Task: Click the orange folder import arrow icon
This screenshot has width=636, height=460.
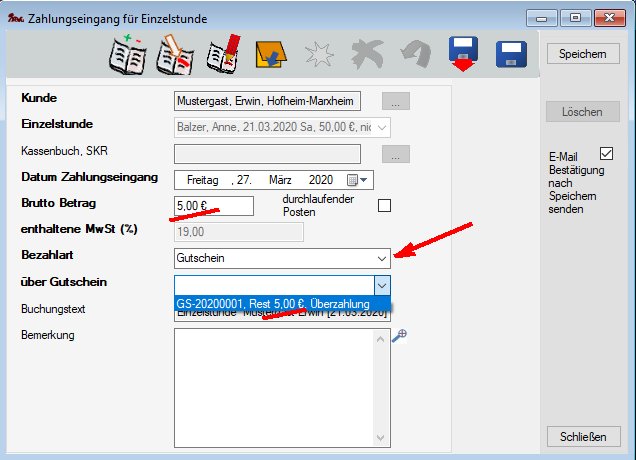Action: point(269,56)
